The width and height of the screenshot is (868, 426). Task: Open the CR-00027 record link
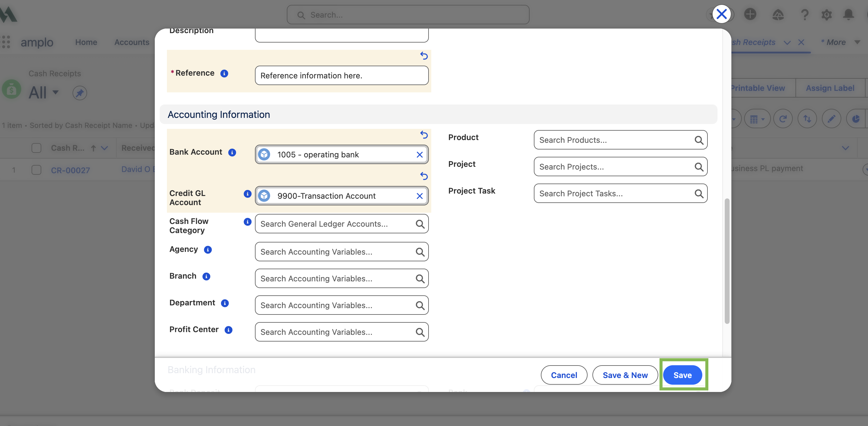[70, 170]
